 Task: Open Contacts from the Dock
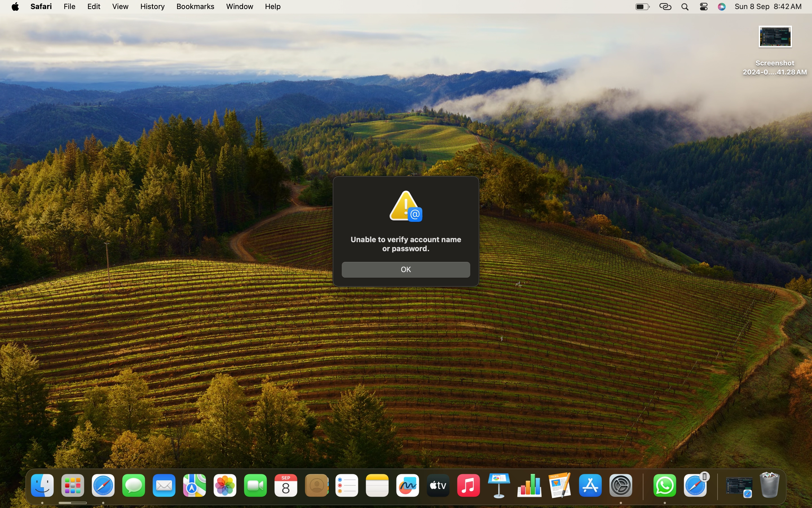click(x=316, y=485)
